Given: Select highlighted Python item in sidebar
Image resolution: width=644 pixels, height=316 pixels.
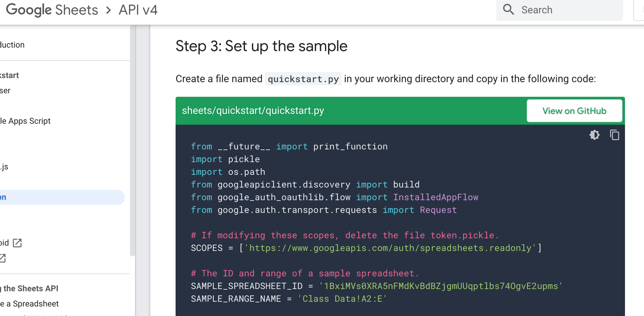Looking at the screenshot, I should [x=62, y=197].
